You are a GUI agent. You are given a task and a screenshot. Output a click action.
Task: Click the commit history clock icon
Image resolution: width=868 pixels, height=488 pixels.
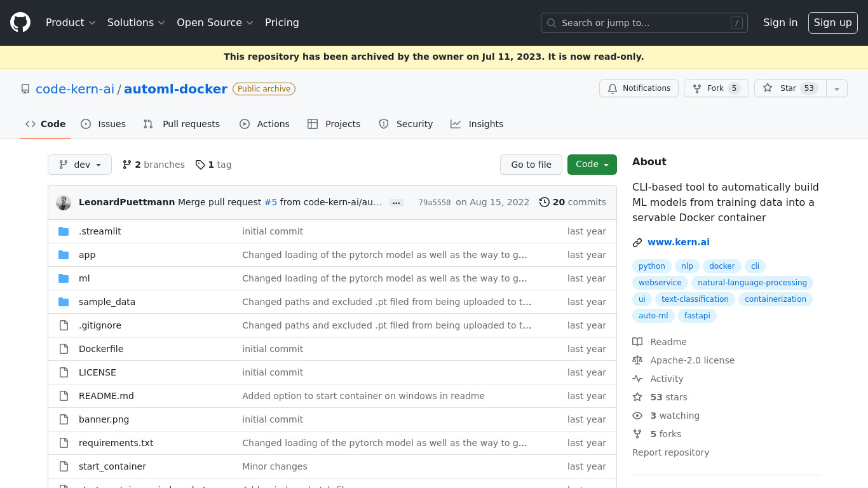click(x=545, y=202)
